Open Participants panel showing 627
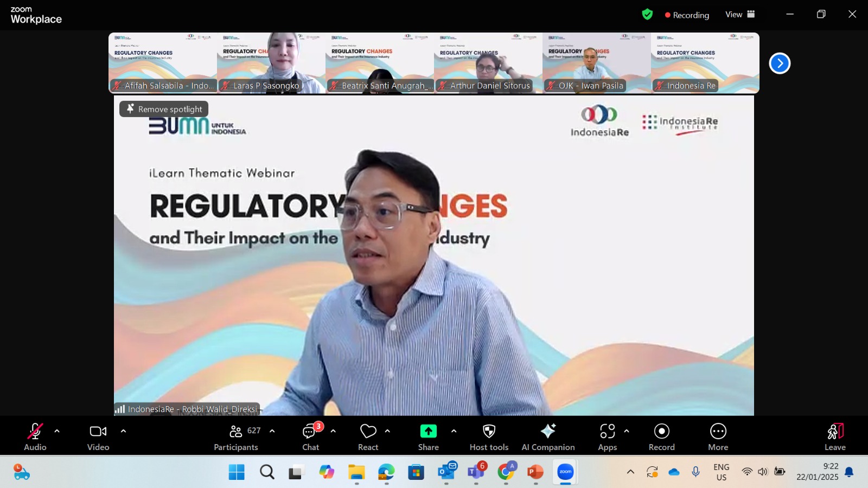Image resolution: width=868 pixels, height=488 pixels. point(236,437)
